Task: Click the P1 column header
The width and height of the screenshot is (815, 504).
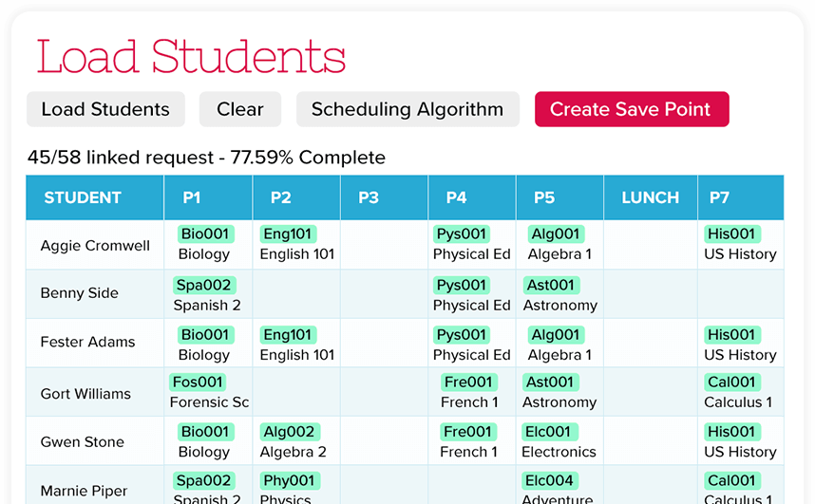Action: (x=191, y=197)
